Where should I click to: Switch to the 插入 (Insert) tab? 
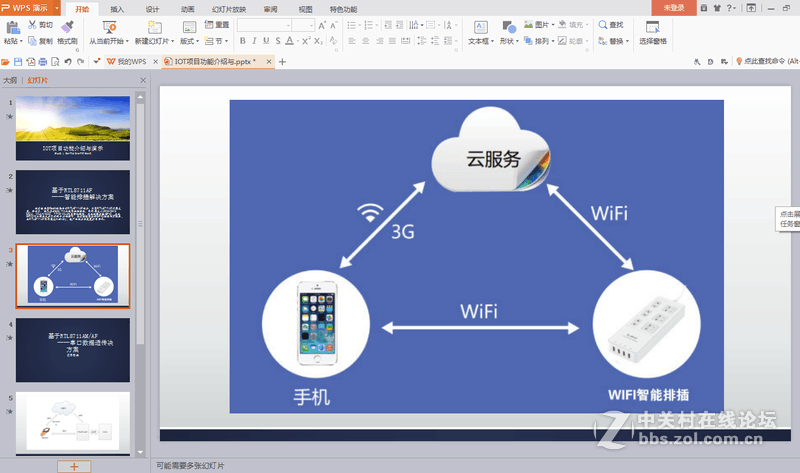coord(117,9)
